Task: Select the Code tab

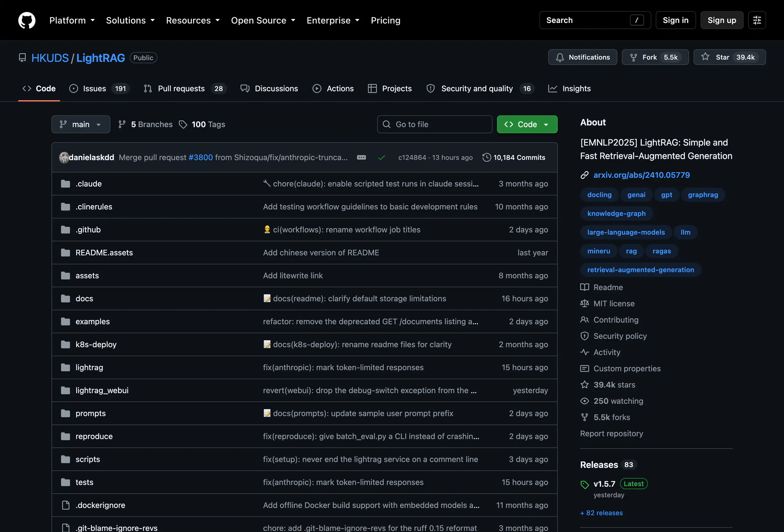Action: point(39,89)
